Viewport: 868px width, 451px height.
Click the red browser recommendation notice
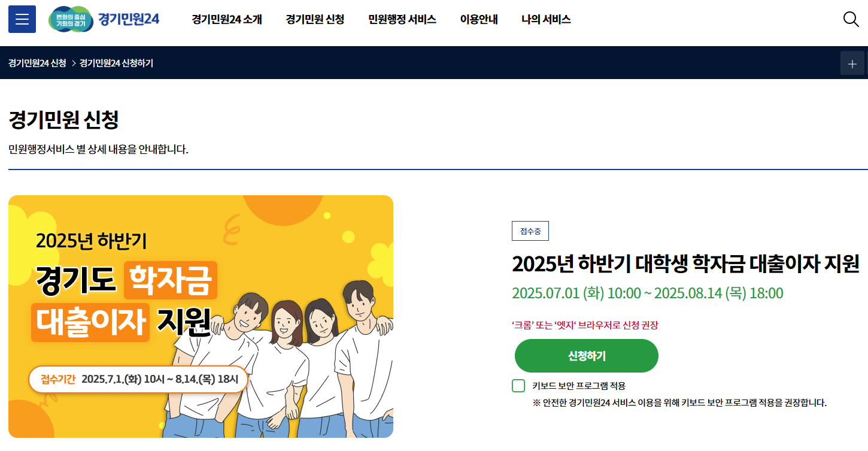pos(585,325)
